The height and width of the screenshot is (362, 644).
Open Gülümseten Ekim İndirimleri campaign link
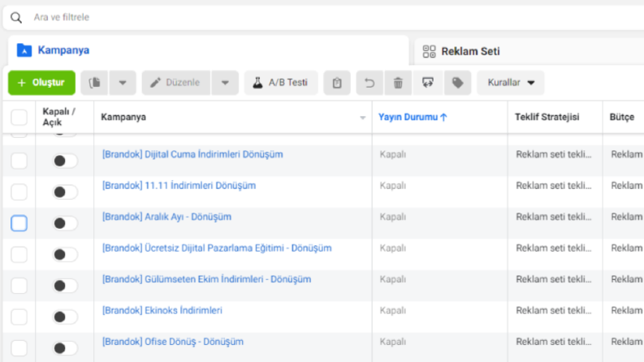point(206,279)
